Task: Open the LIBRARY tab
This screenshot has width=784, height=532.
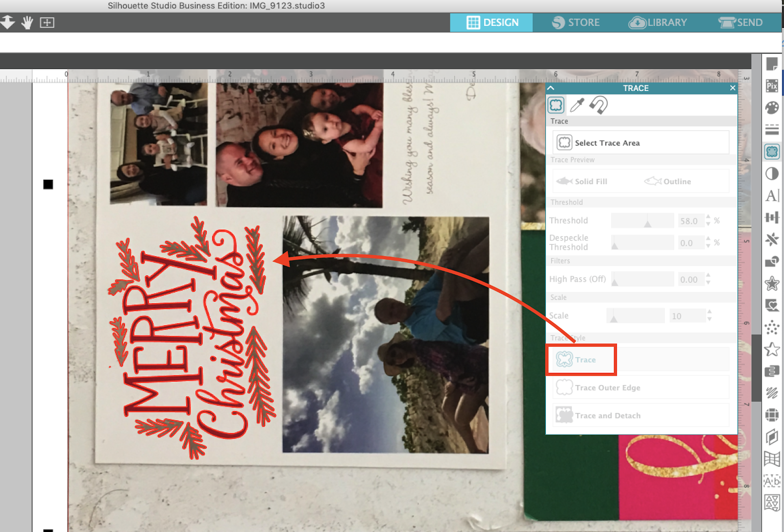Action: coord(658,23)
